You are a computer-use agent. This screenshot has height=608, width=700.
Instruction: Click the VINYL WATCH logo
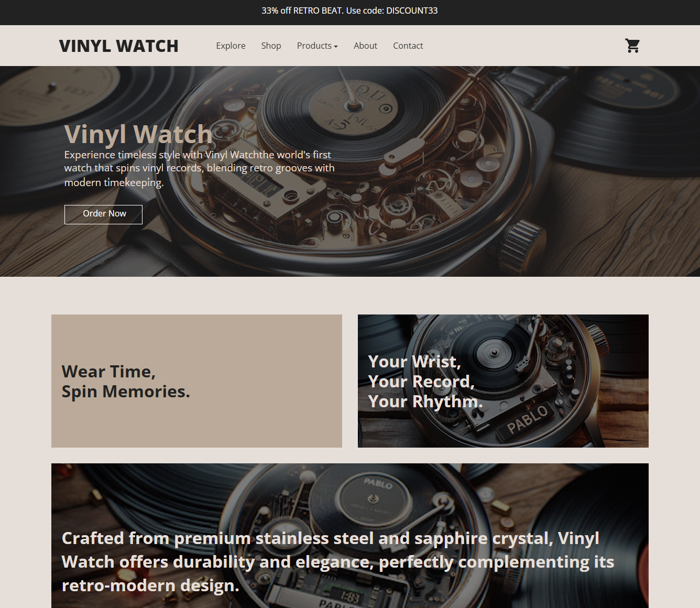click(118, 46)
